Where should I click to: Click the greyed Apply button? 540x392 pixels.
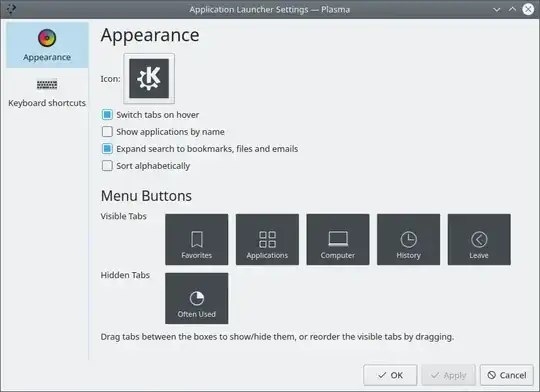448,375
